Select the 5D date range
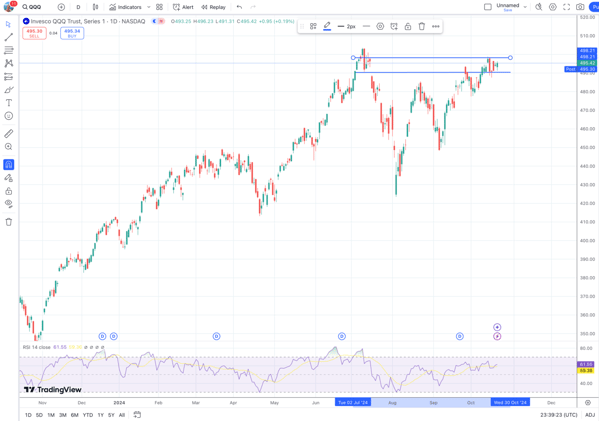Image resolution: width=599 pixels, height=421 pixels. (39, 415)
